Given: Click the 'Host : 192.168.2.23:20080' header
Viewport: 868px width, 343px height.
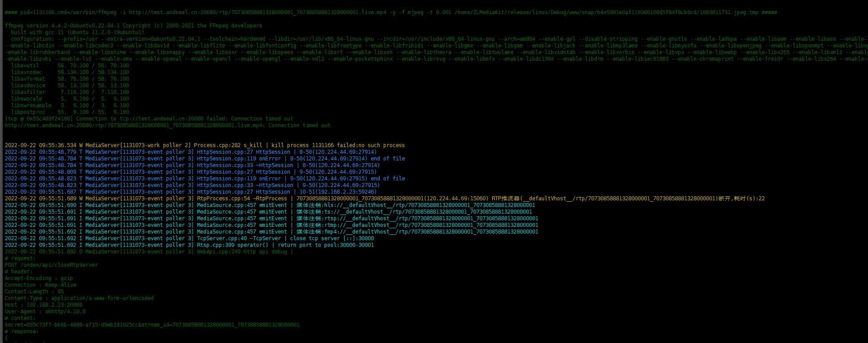Looking at the screenshot, I should (x=43, y=305).
